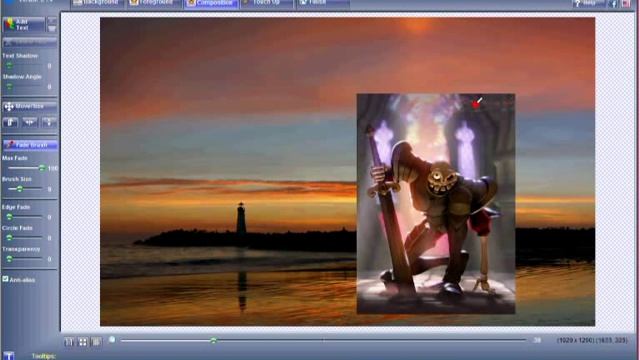Click the Facebook icon in top bar
This screenshot has height=360, width=640.
(x=613, y=4)
